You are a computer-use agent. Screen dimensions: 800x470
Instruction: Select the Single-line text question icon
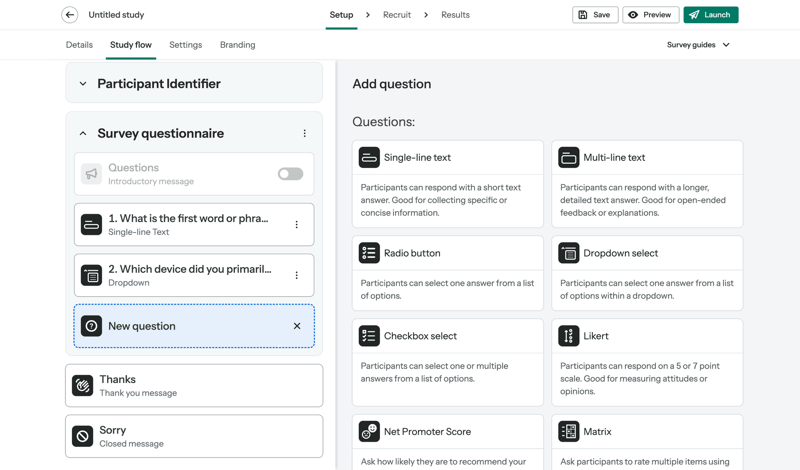pyautogui.click(x=369, y=158)
